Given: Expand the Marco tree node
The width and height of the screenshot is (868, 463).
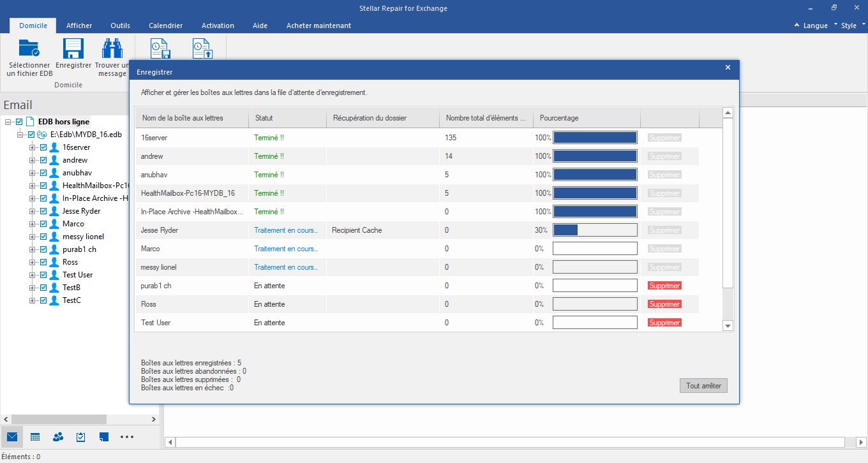Looking at the screenshot, I should (33, 224).
